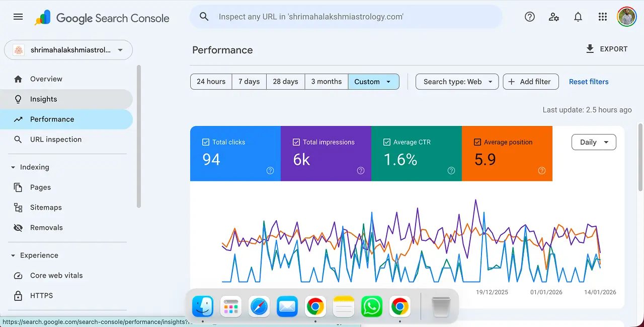Screen dimensions: 644x327
Task: Click the manage users and permissions icon
Action: 553,17
